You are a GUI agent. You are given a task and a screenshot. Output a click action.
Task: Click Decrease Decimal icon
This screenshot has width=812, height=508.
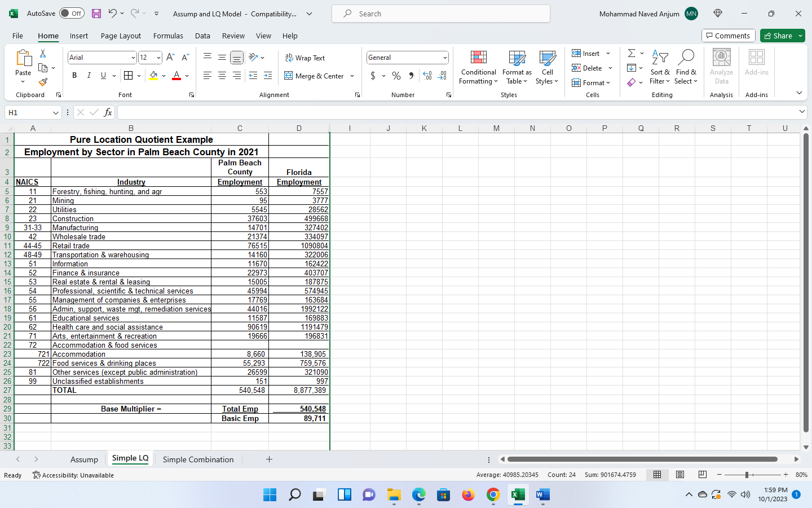click(x=443, y=76)
